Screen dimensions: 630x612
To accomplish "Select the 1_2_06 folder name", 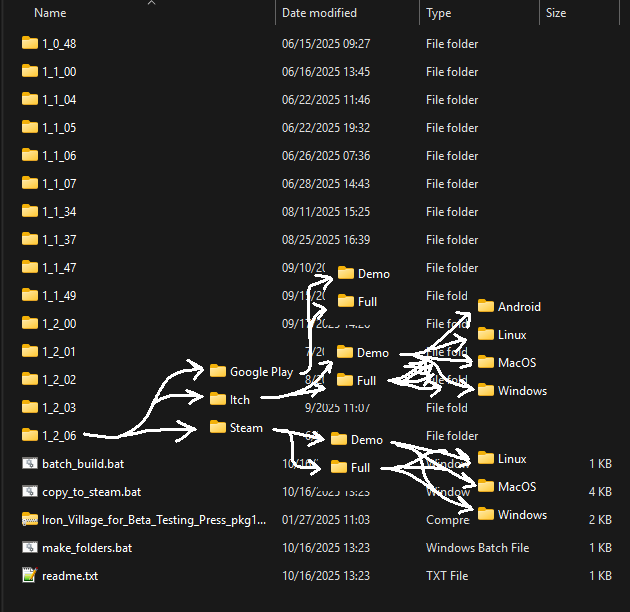I will click(x=59, y=436).
